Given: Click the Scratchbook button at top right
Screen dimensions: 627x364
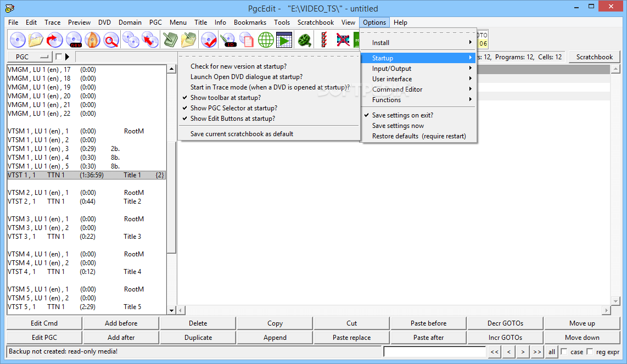Looking at the screenshot, I should coord(594,57).
